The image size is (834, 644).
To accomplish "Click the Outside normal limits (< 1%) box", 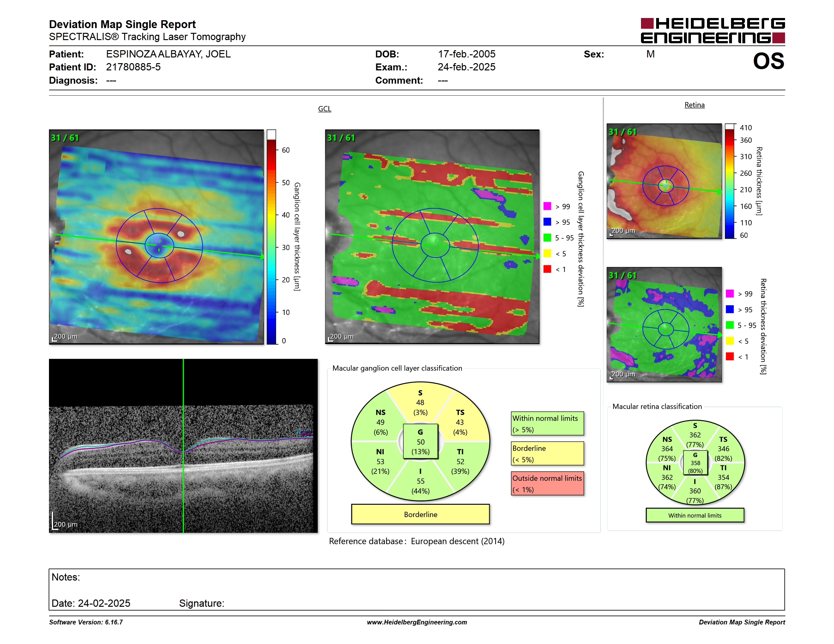I will (x=547, y=483).
